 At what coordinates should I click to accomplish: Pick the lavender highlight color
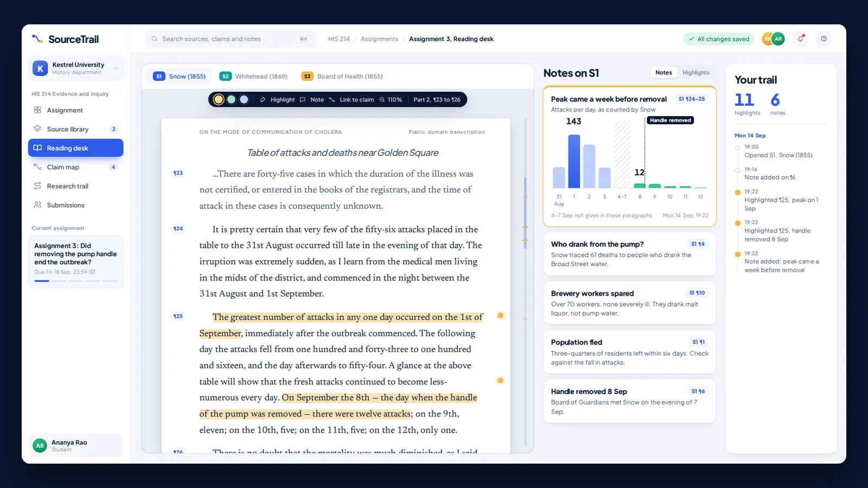pyautogui.click(x=244, y=99)
